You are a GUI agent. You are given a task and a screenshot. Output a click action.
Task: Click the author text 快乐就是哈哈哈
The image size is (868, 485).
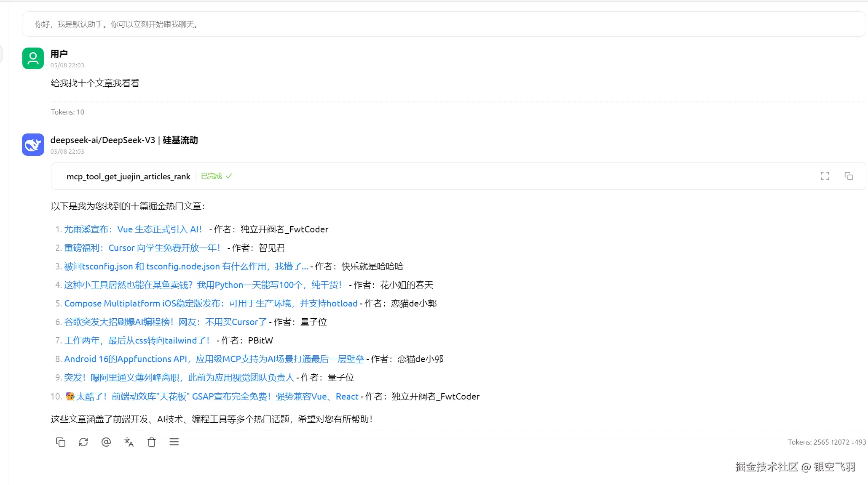click(372, 266)
